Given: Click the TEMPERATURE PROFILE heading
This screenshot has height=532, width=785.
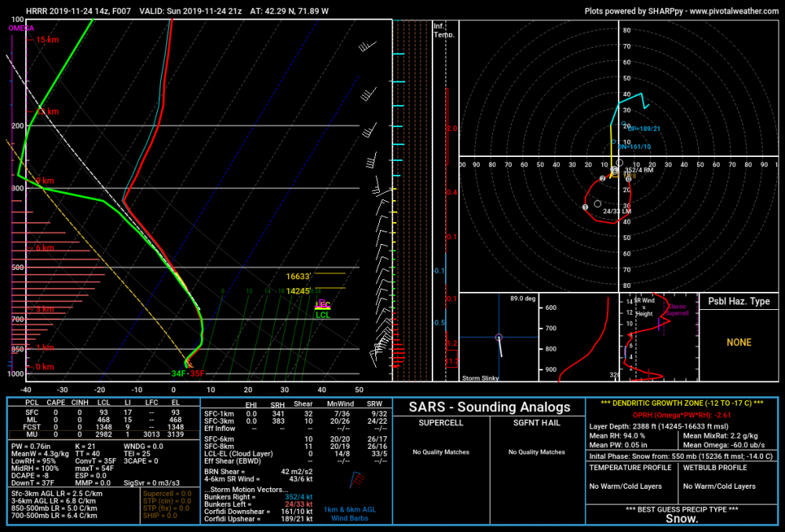Looking at the screenshot, I should pos(630,468).
